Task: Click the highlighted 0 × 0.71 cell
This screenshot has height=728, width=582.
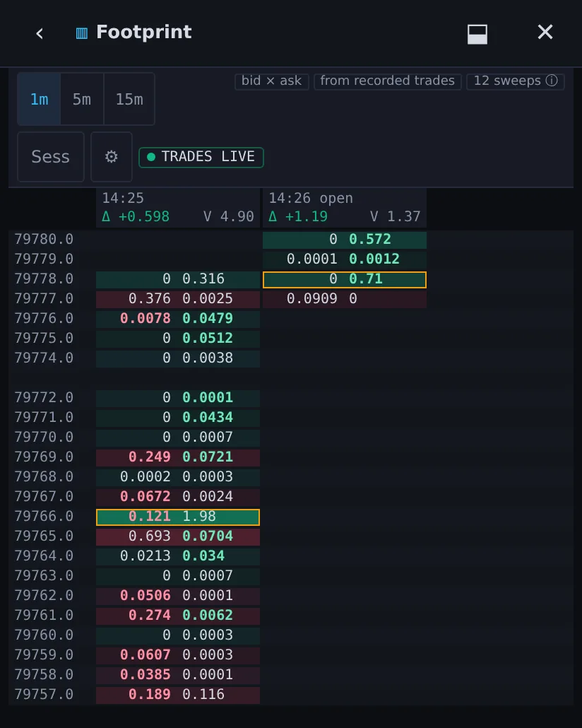Action: (345, 279)
